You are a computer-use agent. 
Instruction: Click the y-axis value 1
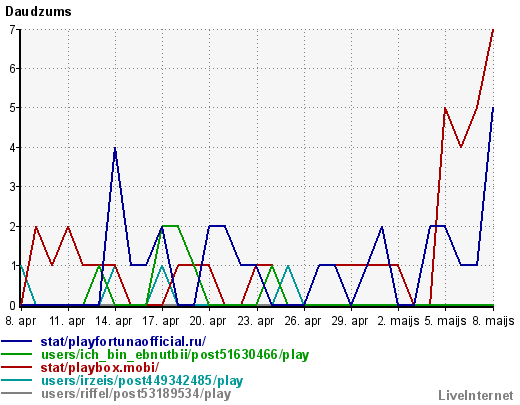13,266
